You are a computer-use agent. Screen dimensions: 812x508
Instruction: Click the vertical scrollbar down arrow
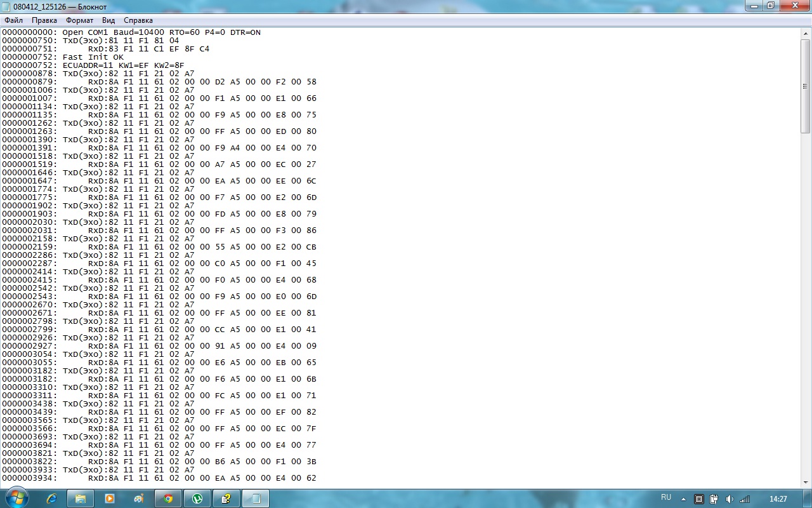[x=806, y=483]
